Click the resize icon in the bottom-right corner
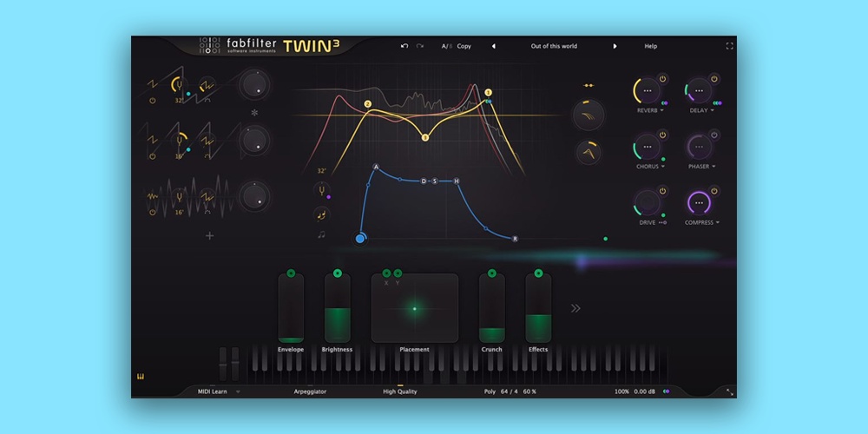This screenshot has width=868, height=434. [730, 392]
